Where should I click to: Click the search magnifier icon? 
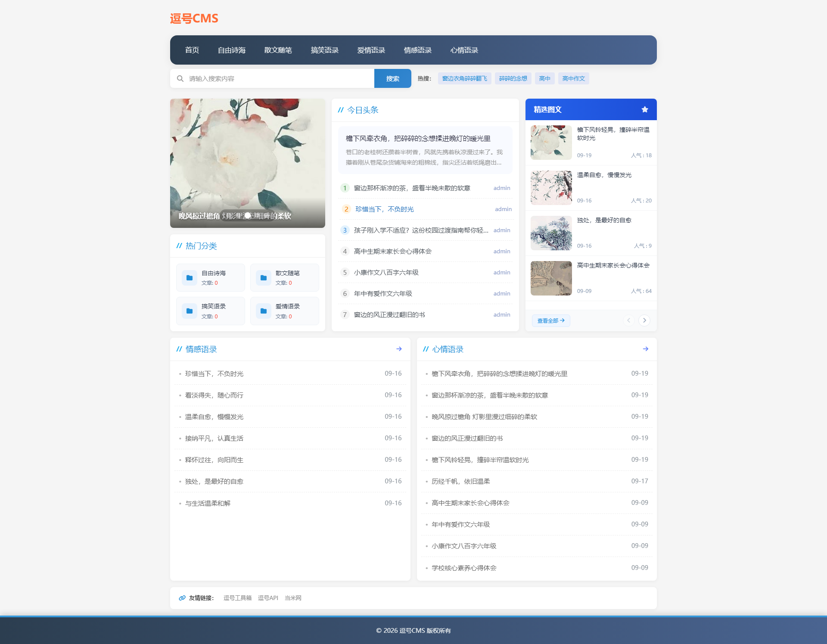[x=180, y=78]
